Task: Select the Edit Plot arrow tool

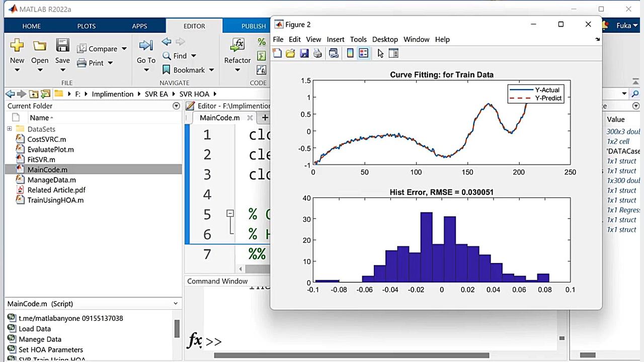Action: 380,53
